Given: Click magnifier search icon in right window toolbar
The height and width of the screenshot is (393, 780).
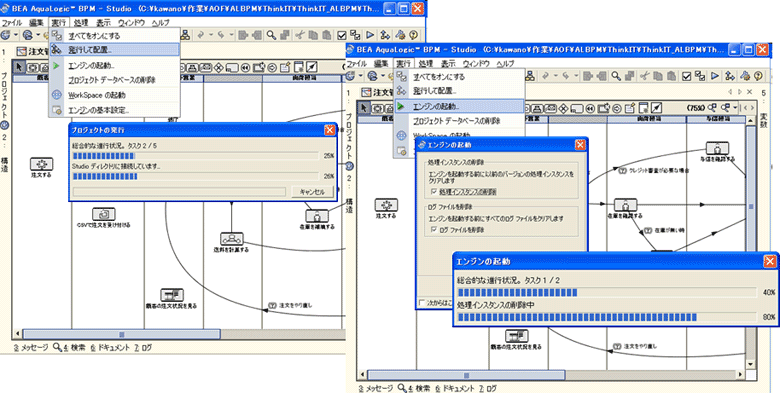Looking at the screenshot, I should pyautogui.click(x=616, y=76).
